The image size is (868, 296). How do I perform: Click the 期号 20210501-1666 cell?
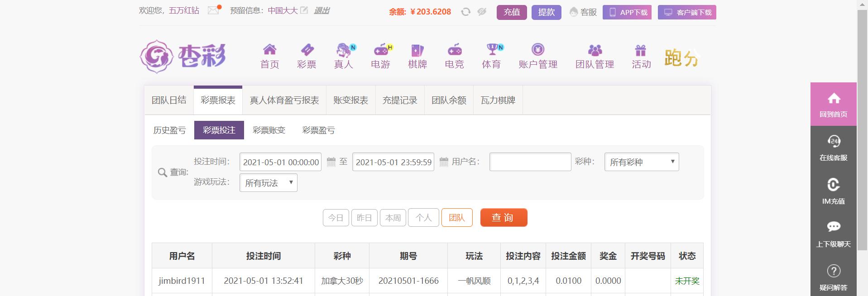tap(408, 281)
